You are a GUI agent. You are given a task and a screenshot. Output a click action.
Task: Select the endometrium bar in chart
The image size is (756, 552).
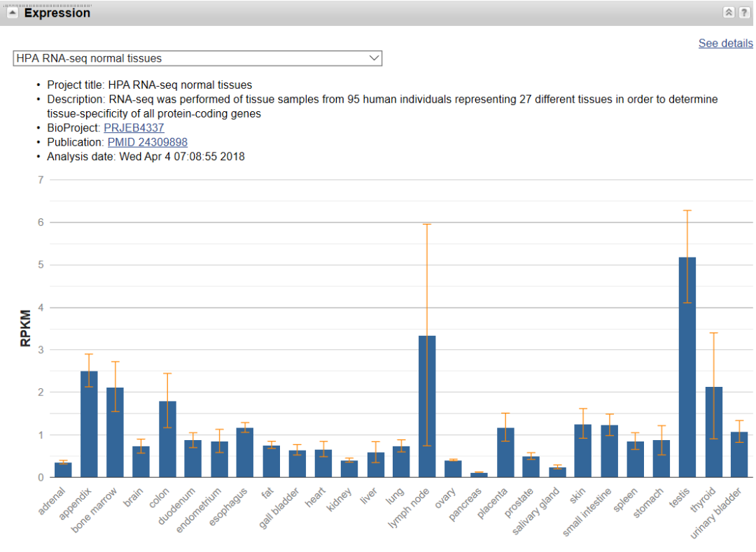219,460
